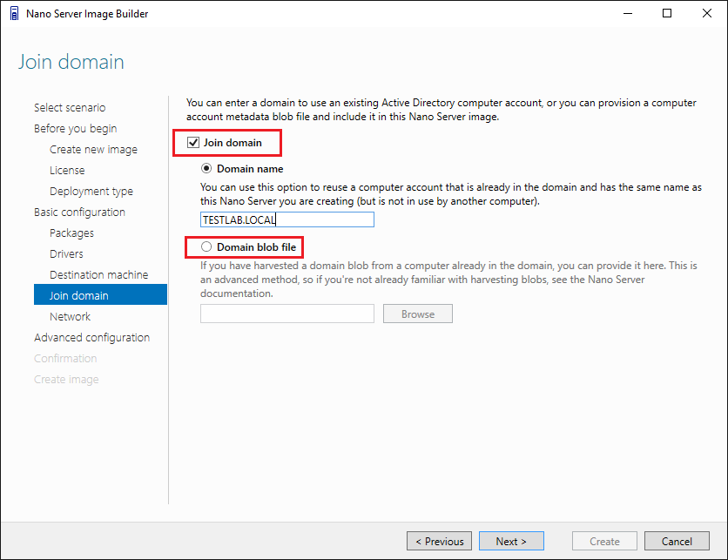Select the Domain blob file radio button

click(x=206, y=246)
